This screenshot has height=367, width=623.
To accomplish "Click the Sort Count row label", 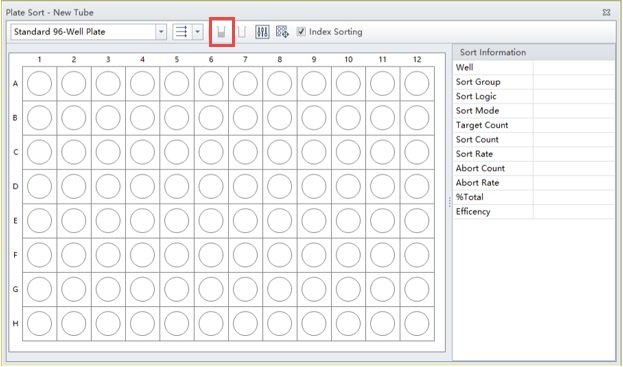I will click(x=477, y=139).
